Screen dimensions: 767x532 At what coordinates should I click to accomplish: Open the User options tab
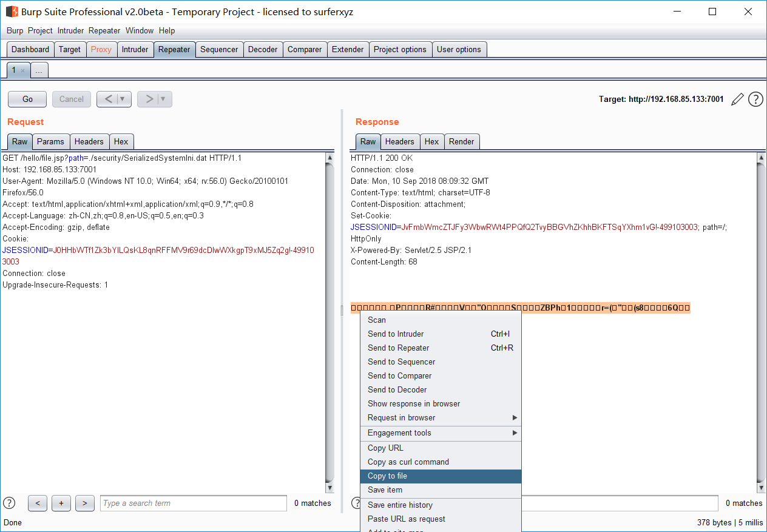(x=459, y=50)
